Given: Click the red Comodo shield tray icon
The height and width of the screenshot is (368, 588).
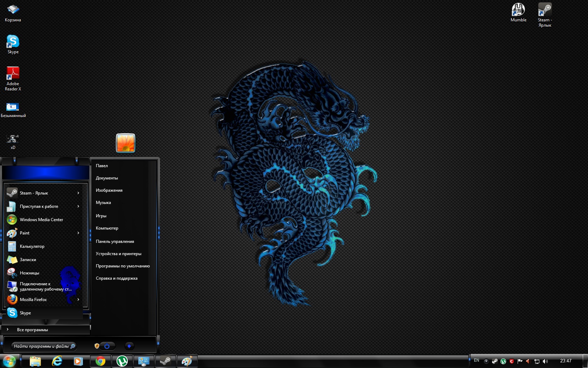Looking at the screenshot, I should tap(512, 361).
